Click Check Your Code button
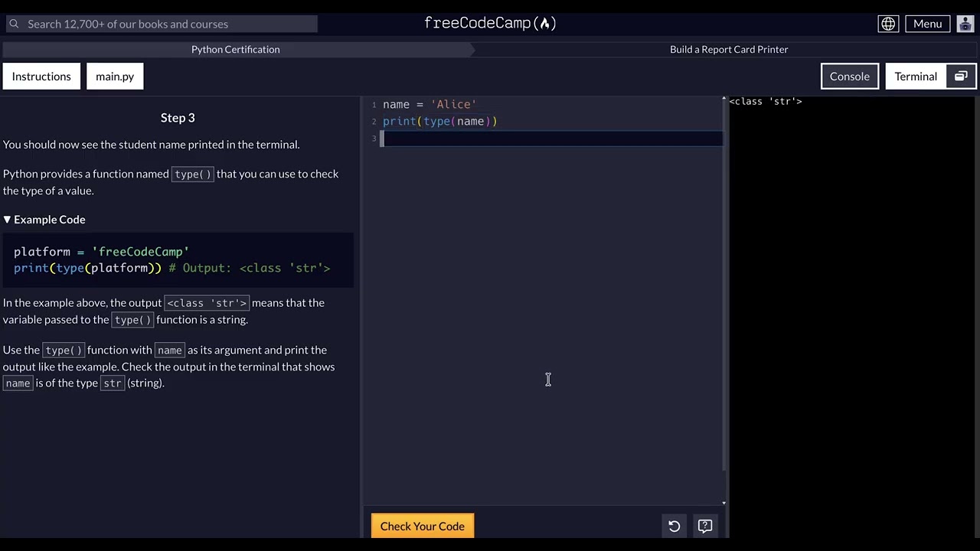The height and width of the screenshot is (551, 980). pyautogui.click(x=423, y=527)
